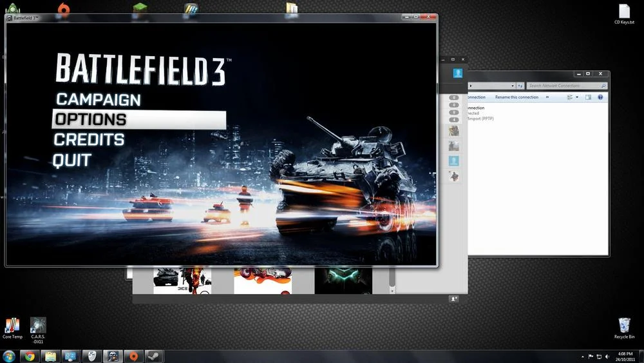Screen dimensions: 644x363
Task: Open the C.A.R.S. -DX11 desktop shortcut
Action: coord(38,330)
